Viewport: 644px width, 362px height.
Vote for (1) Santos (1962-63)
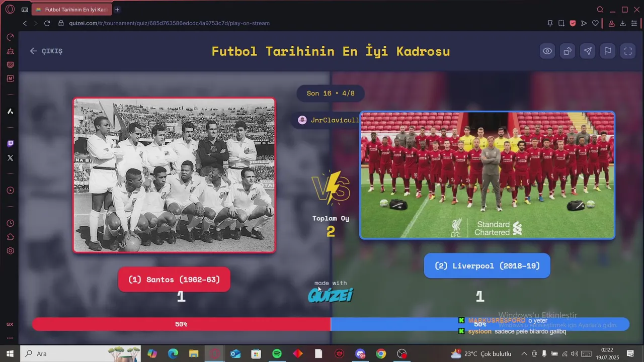point(174,280)
